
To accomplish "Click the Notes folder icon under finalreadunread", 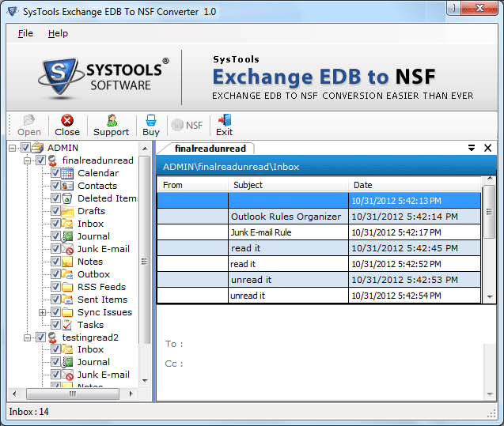I will [67, 262].
